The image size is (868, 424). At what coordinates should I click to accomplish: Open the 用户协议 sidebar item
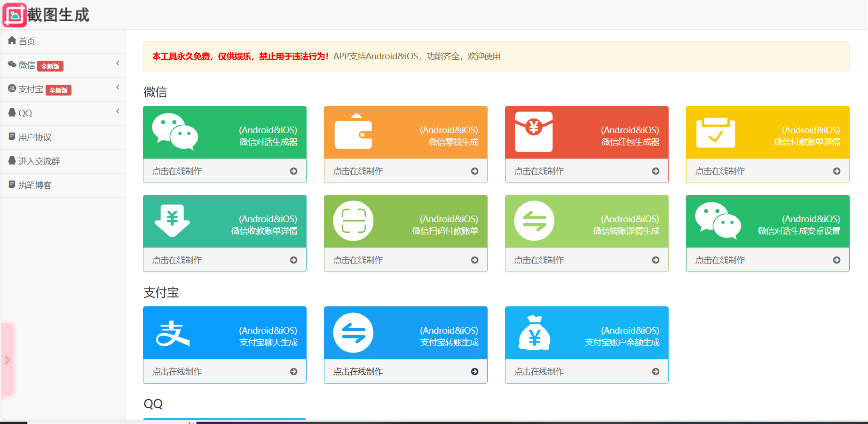point(35,137)
